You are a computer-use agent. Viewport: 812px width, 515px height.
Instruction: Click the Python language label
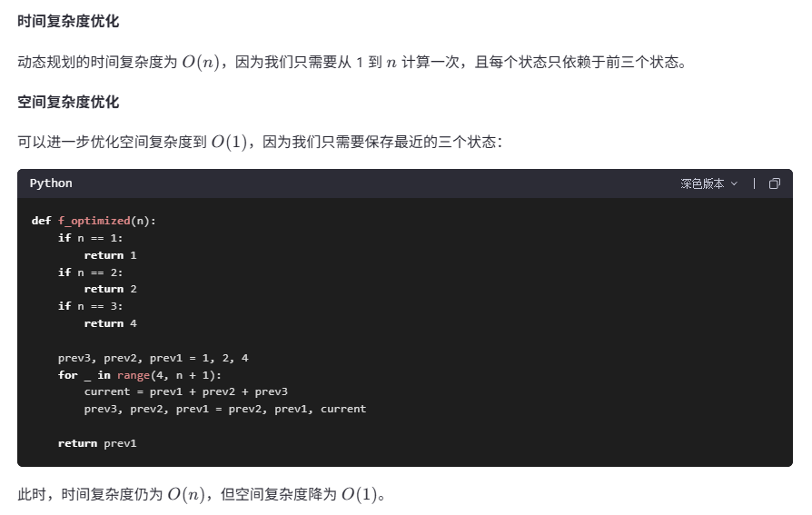click(51, 183)
